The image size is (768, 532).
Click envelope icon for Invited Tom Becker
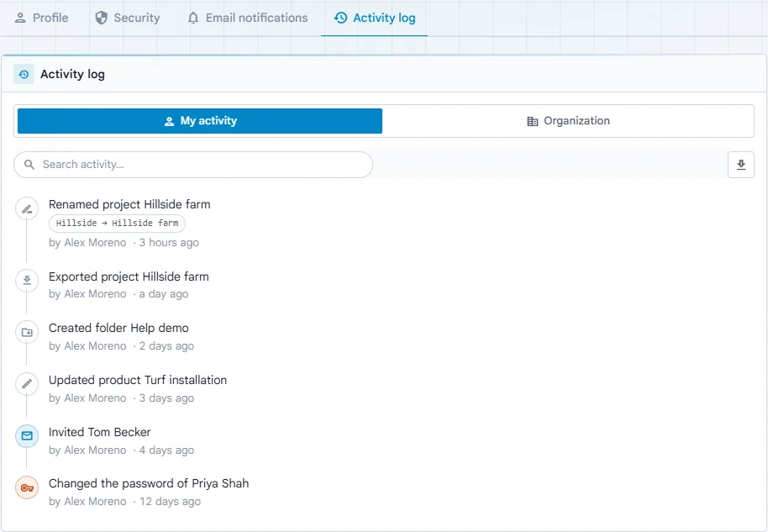27,436
